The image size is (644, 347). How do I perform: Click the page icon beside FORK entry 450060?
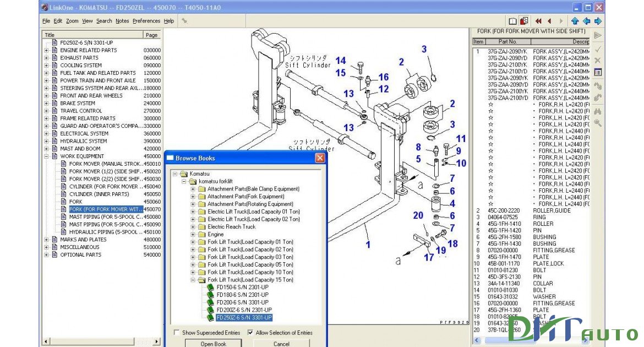click(x=64, y=202)
